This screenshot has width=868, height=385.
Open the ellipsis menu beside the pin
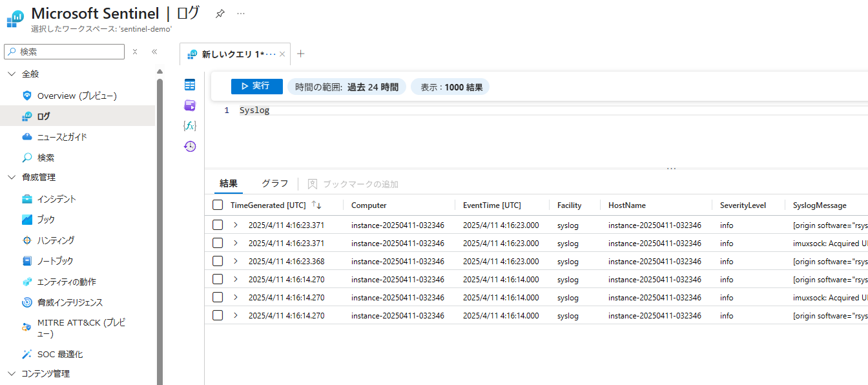(x=241, y=14)
